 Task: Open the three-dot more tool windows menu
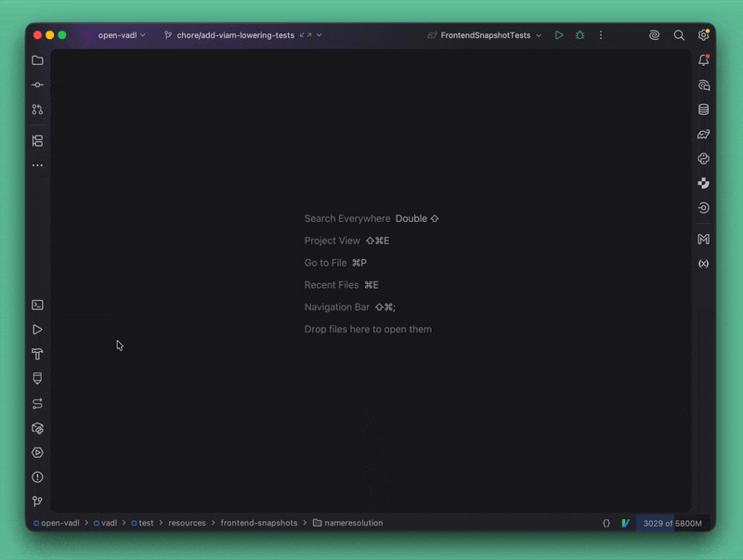tap(37, 165)
